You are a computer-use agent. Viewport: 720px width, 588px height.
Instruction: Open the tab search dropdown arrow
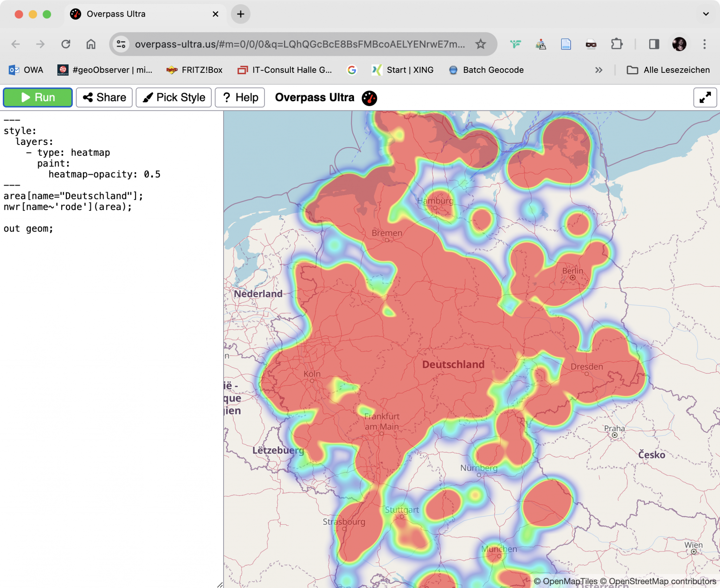[x=706, y=14]
